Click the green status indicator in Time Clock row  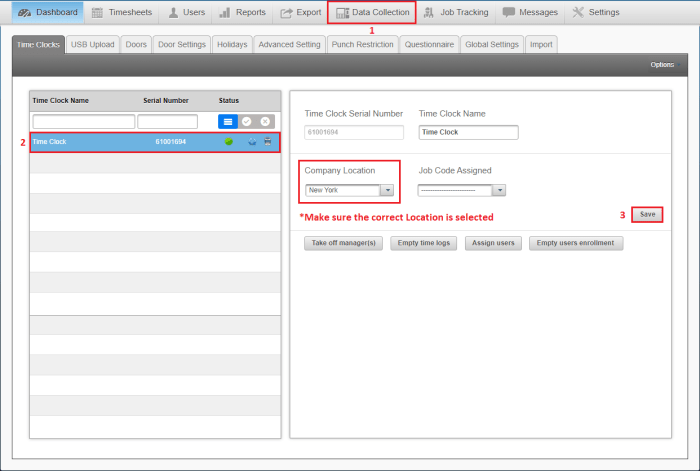point(229,142)
